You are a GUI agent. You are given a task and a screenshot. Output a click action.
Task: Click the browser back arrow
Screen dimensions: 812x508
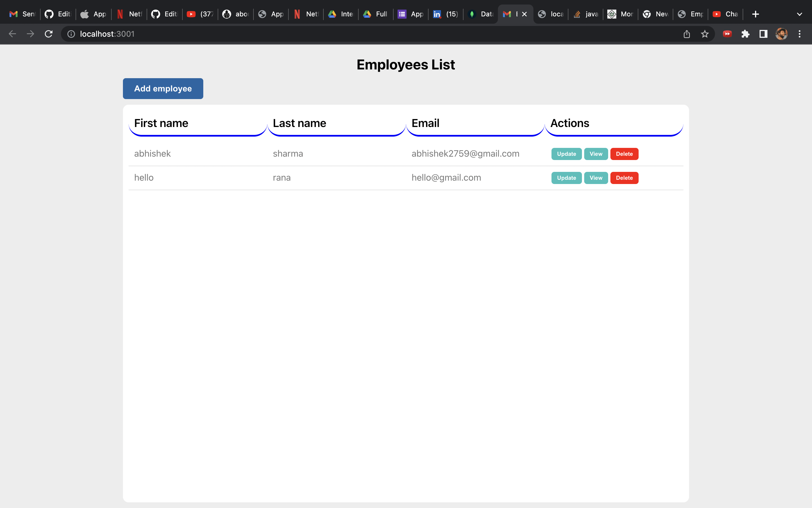[x=12, y=34]
